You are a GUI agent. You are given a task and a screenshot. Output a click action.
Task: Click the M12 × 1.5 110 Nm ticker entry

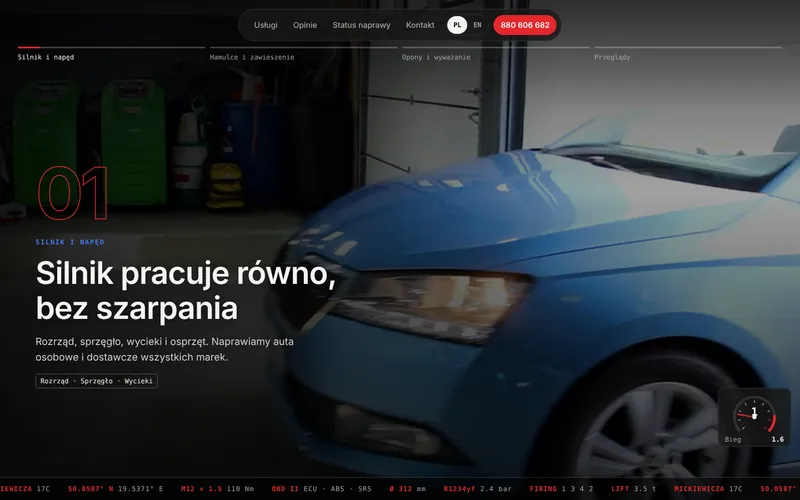[217, 489]
